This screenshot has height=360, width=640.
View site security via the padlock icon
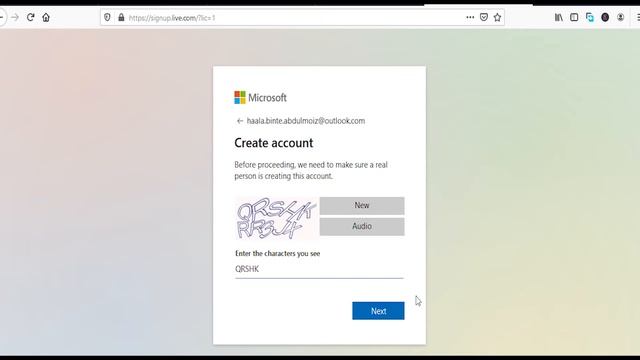tap(121, 18)
